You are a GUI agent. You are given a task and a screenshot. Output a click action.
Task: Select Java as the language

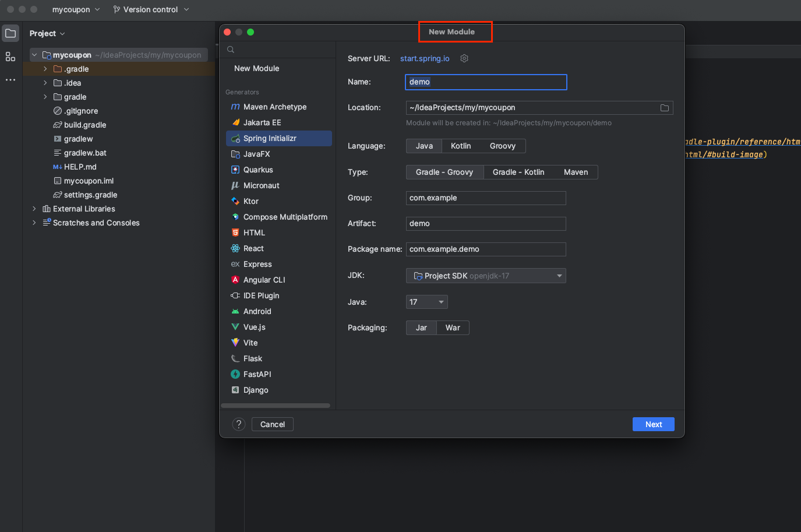[424, 146]
